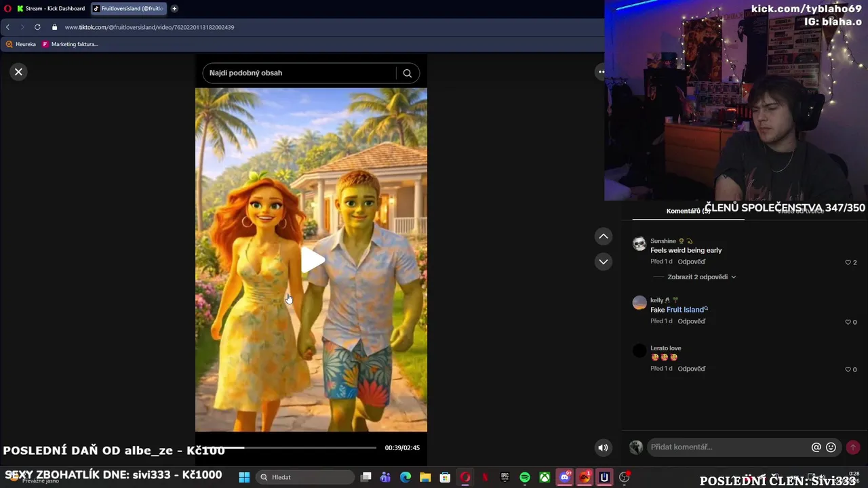Open the purple U app in the taskbar
Viewport: 868px width, 488px height.
point(604,477)
